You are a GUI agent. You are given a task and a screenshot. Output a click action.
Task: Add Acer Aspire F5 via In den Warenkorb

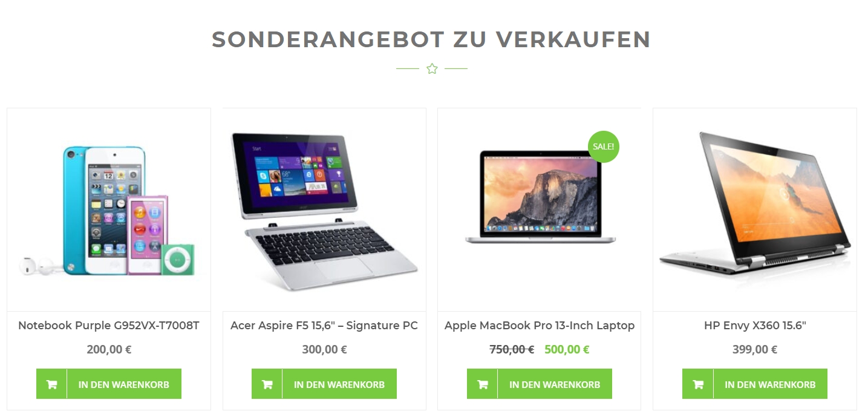click(324, 384)
